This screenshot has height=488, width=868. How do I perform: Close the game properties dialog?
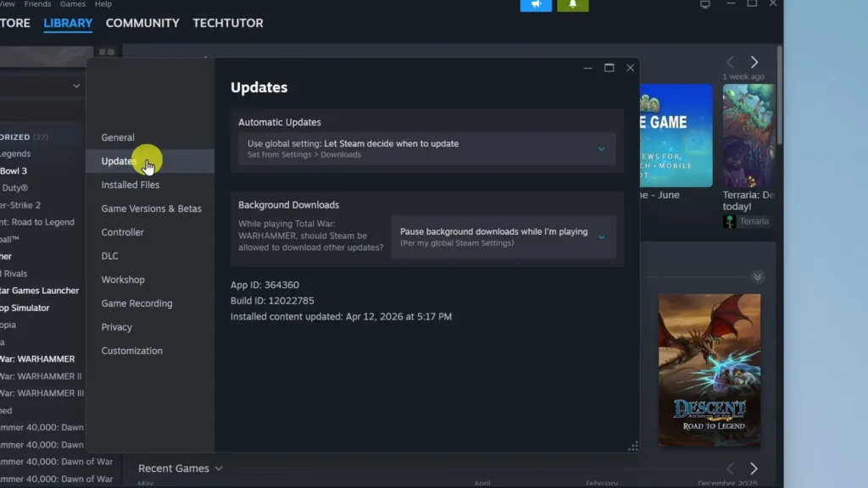[x=630, y=68]
